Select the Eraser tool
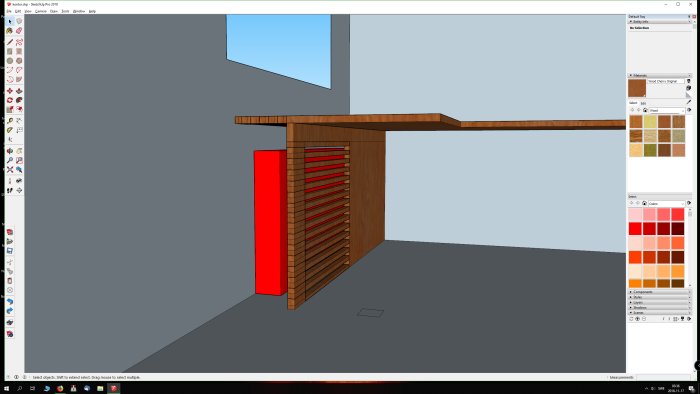The width and height of the screenshot is (700, 394). [x=19, y=31]
